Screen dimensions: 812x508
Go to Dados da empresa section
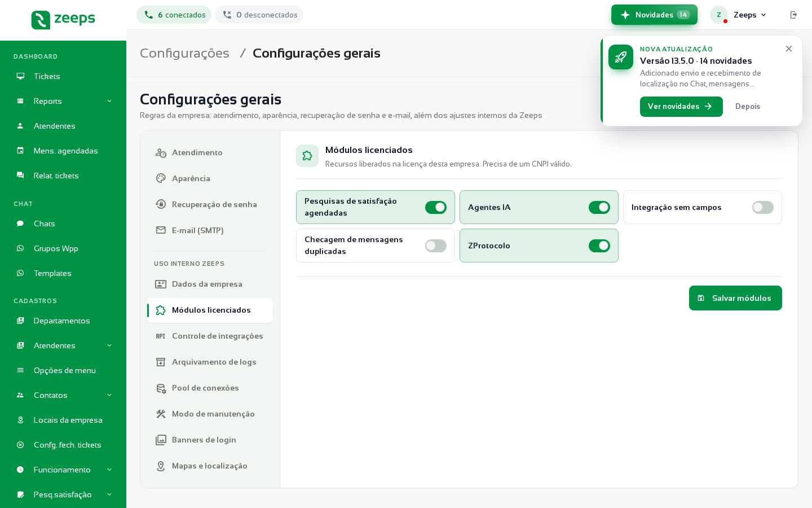coord(210,284)
